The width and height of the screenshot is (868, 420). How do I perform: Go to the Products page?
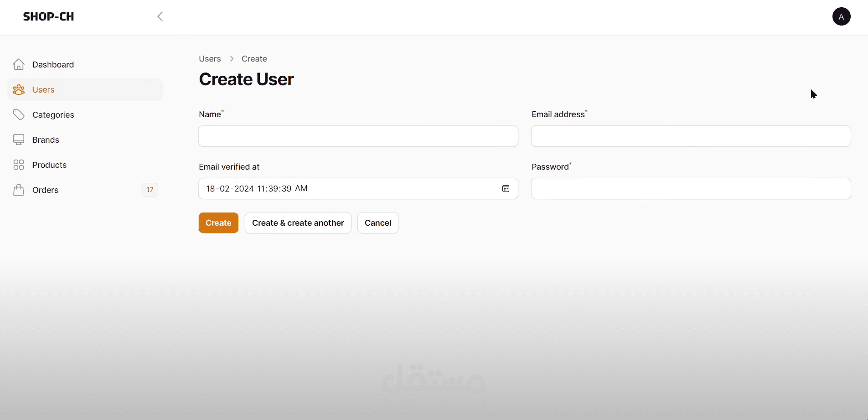pos(49,165)
